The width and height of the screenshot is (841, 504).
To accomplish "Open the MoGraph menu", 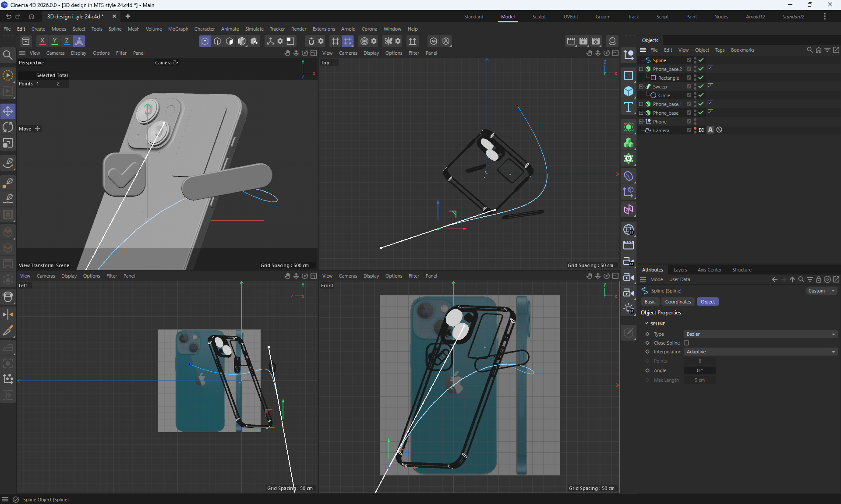I will click(178, 29).
